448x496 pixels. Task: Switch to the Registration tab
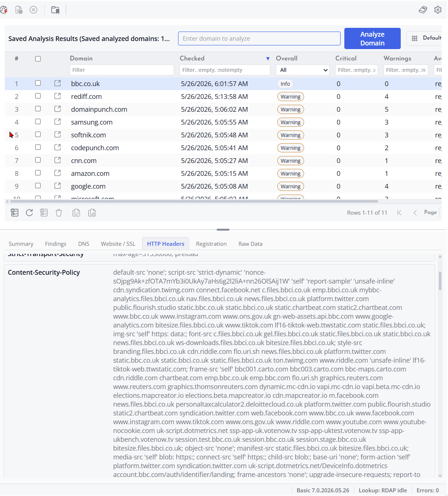click(211, 244)
